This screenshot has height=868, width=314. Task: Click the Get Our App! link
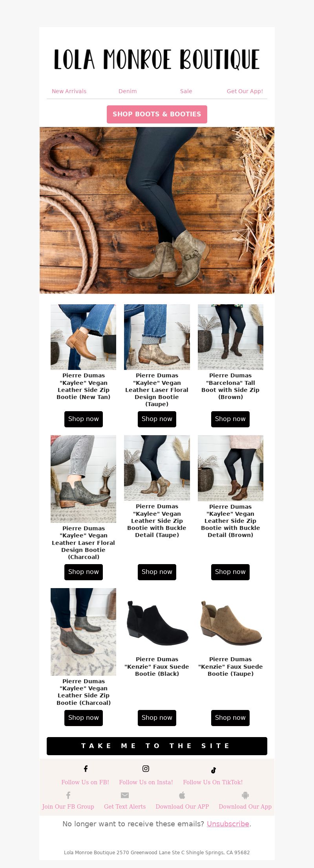click(245, 91)
